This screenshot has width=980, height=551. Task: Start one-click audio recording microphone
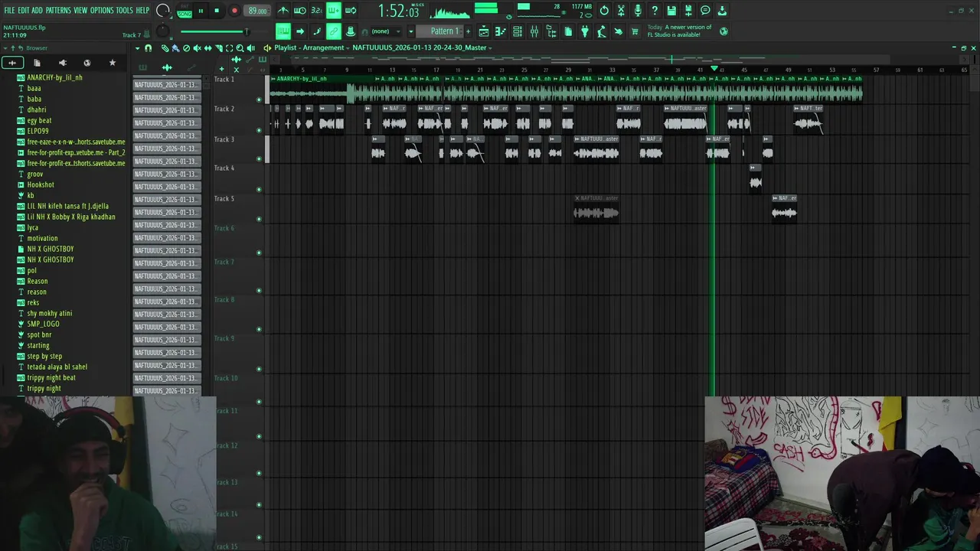638,11
